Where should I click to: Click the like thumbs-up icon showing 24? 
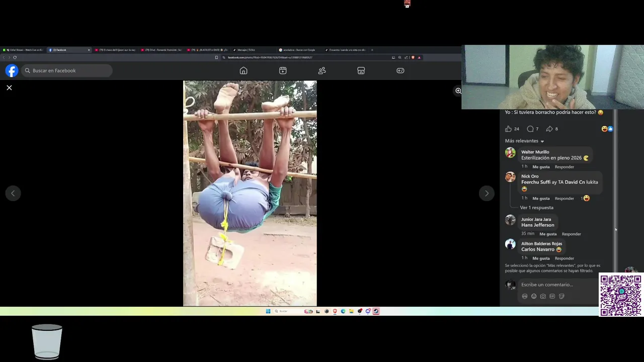tap(508, 129)
